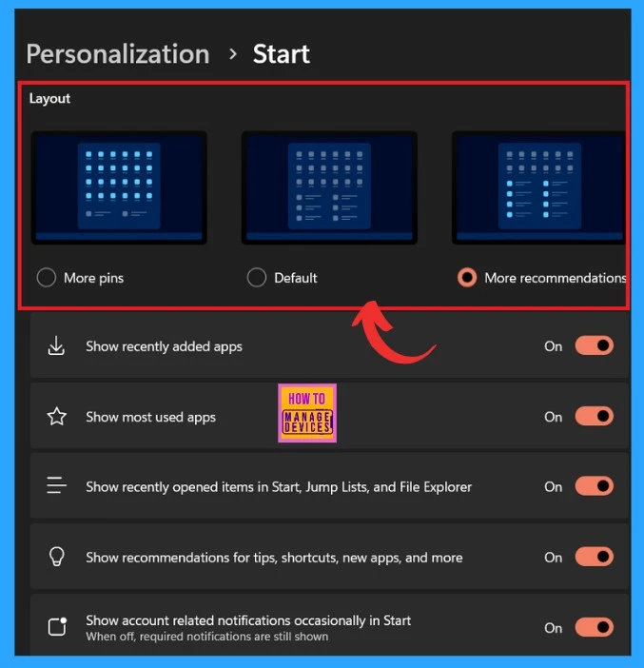Click the star icon for most used apps

(x=57, y=416)
